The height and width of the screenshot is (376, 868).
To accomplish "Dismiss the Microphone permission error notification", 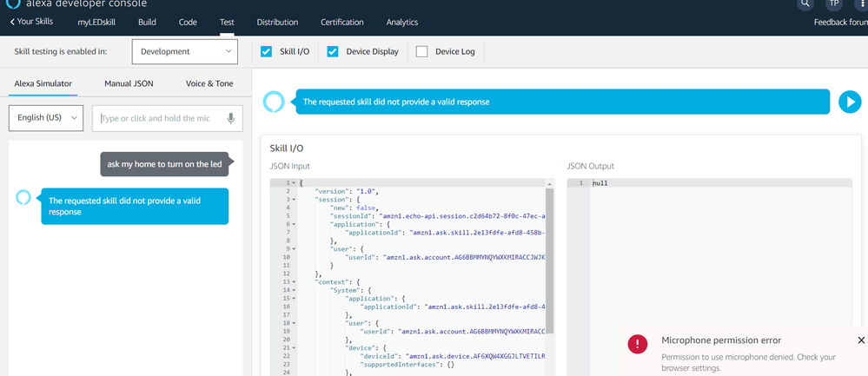I will 861,340.
